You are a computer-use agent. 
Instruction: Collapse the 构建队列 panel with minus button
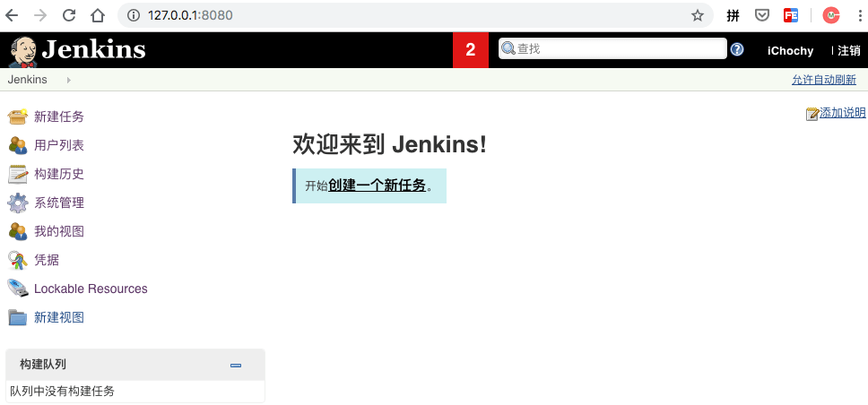click(236, 366)
